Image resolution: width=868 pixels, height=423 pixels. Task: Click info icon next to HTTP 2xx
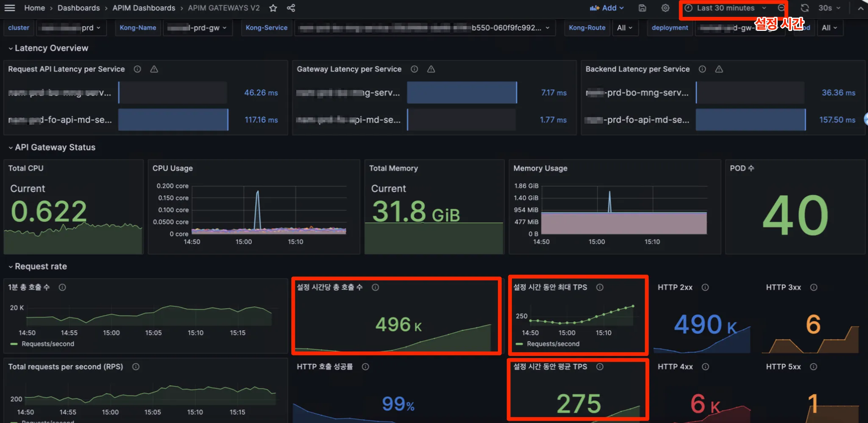(705, 288)
